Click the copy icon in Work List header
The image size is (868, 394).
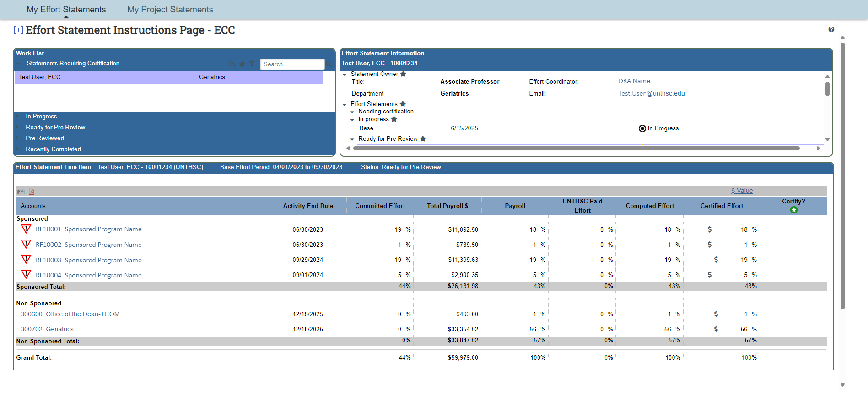click(232, 64)
